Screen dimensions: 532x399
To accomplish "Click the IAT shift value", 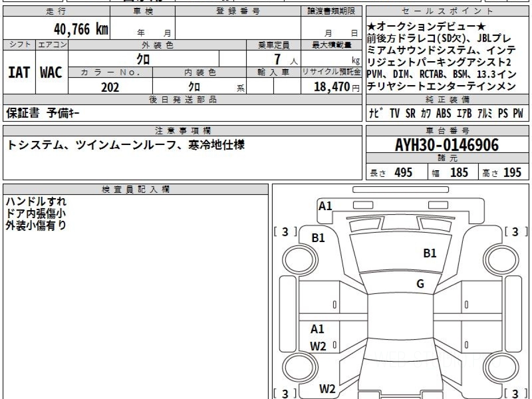I will (19, 73).
